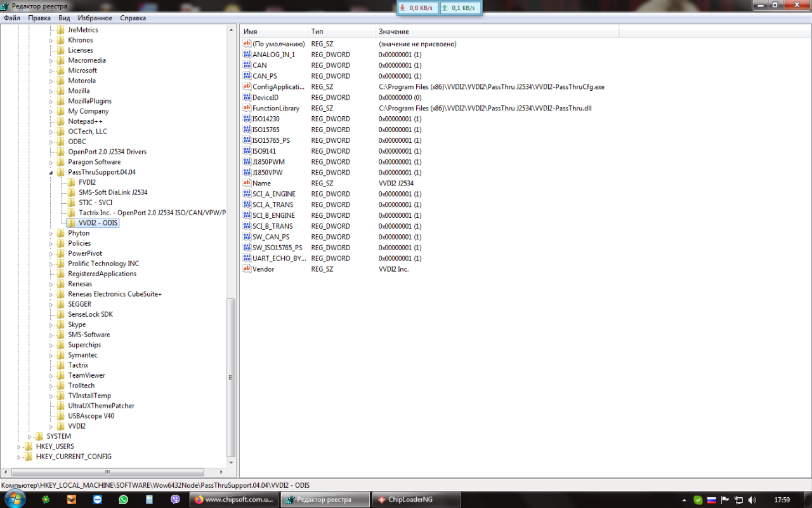
Task: Click the Тип column header
Action: point(341,32)
